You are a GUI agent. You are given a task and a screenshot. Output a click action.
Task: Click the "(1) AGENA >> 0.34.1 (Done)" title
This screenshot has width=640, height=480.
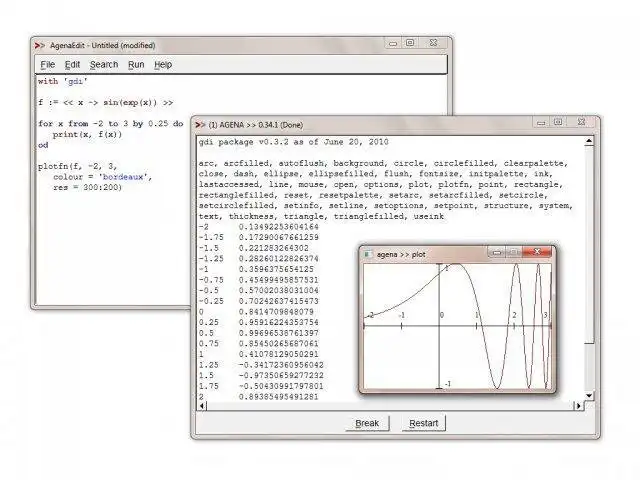[x=256, y=125]
